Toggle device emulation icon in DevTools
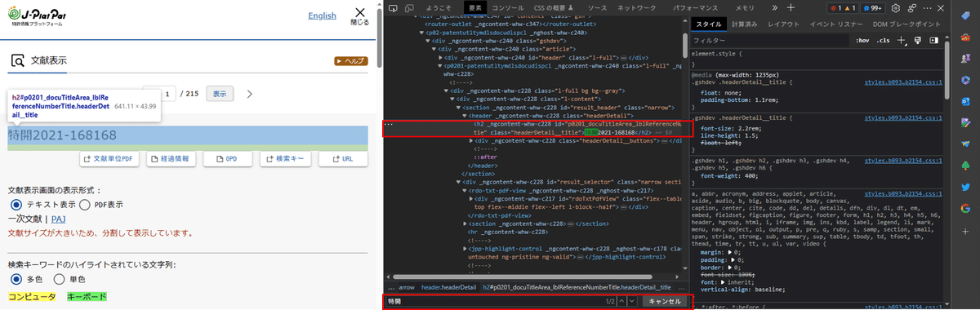The width and height of the screenshot is (980, 310). click(410, 7)
